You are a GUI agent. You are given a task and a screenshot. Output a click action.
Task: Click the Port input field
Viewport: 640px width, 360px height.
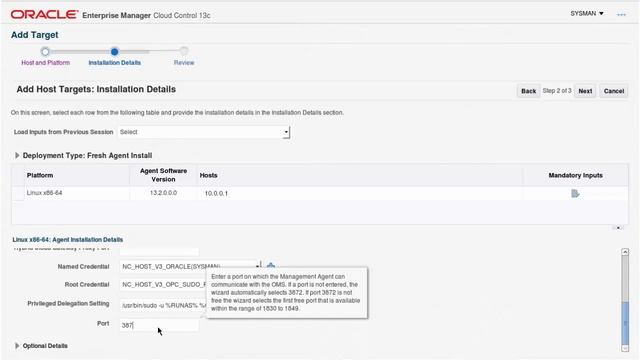pyautogui.click(x=159, y=325)
